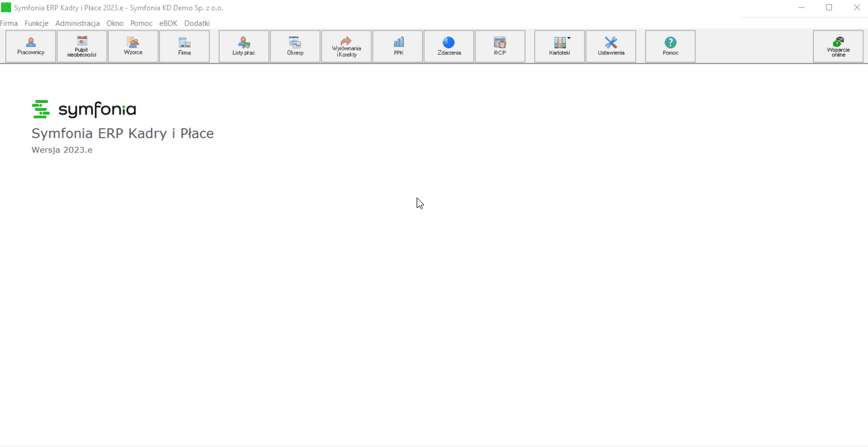
Task: Open Ustawienia settings
Action: [x=611, y=46]
